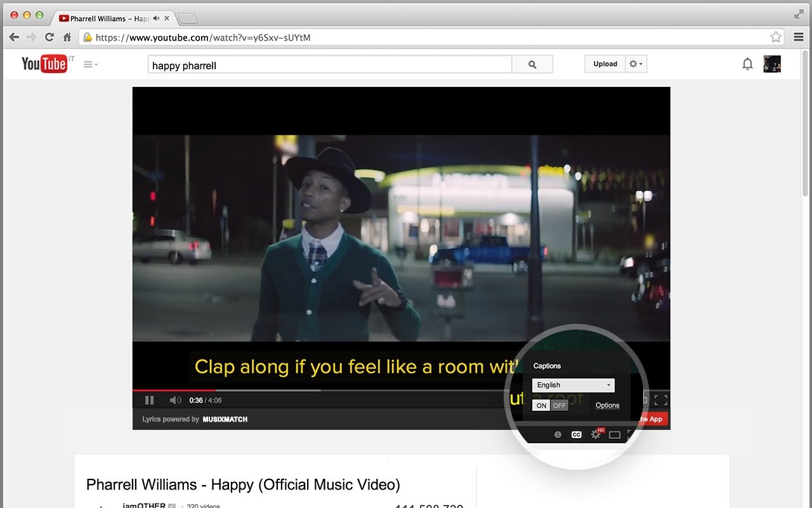Screen dimensions: 812x508
Task: Reload the page
Action: (49, 37)
